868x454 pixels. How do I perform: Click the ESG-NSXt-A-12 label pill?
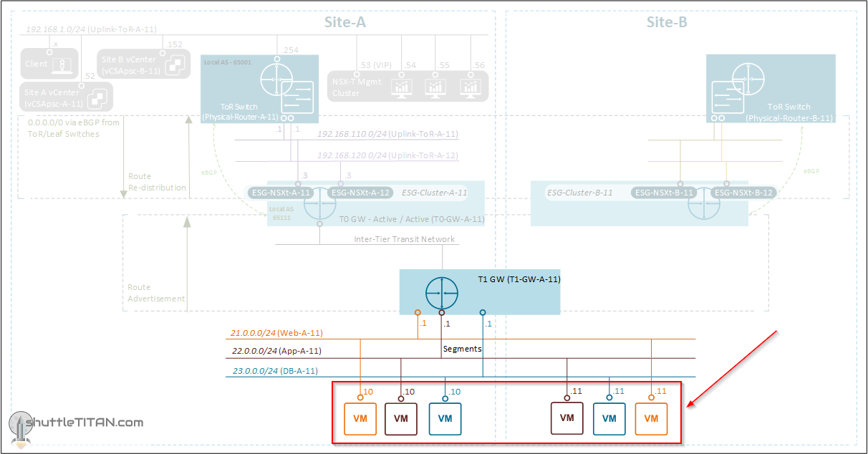click(360, 193)
